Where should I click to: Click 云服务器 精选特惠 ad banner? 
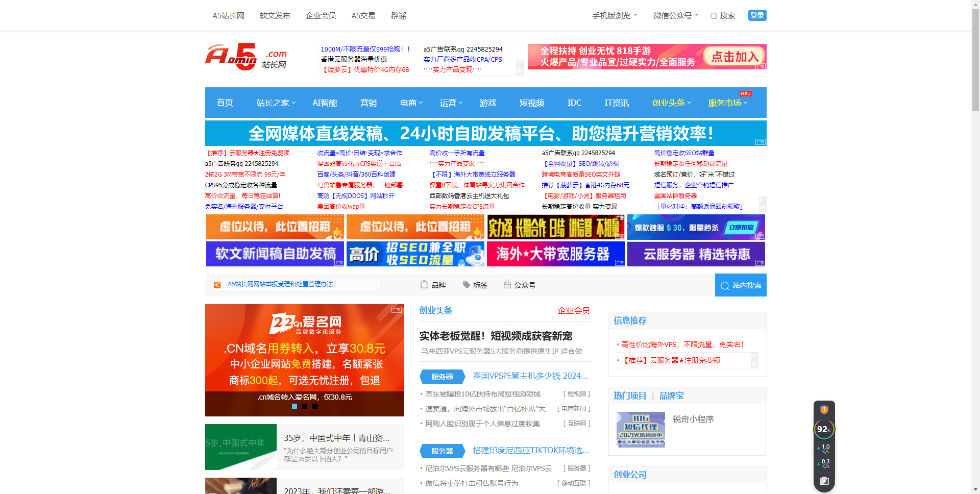tap(696, 254)
